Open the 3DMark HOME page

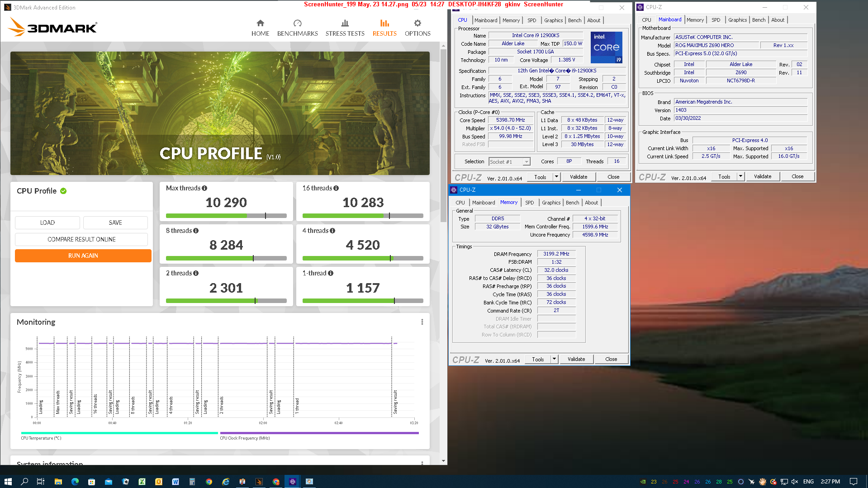click(x=260, y=28)
